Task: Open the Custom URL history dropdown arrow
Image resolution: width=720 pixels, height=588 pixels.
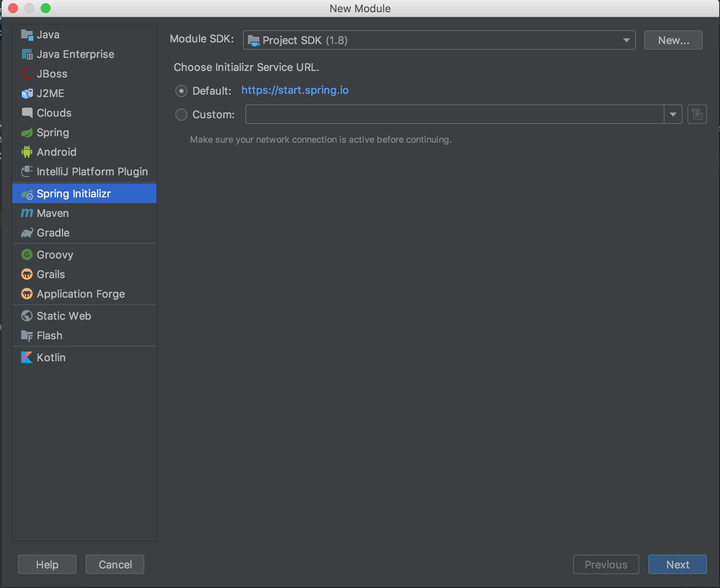Action: (673, 114)
